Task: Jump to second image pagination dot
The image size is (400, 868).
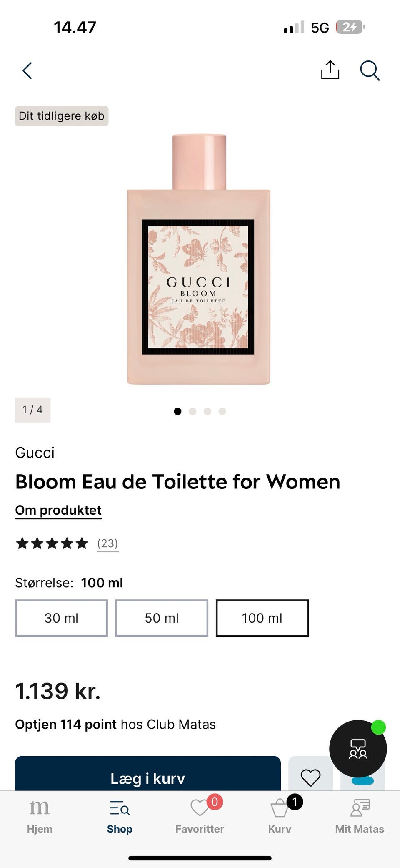Action: (192, 411)
